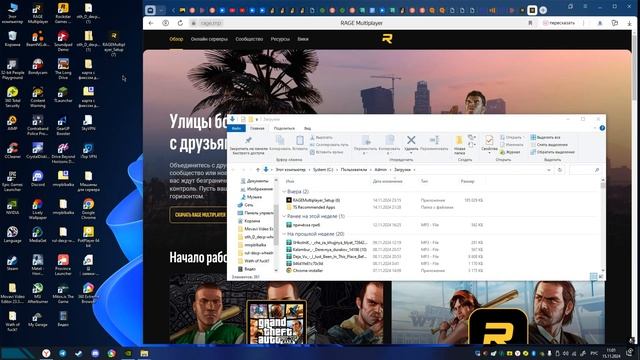This screenshot has width=640, height=360.
Task: Open the Soundpad Demo desktop shortcut
Action: point(63,41)
